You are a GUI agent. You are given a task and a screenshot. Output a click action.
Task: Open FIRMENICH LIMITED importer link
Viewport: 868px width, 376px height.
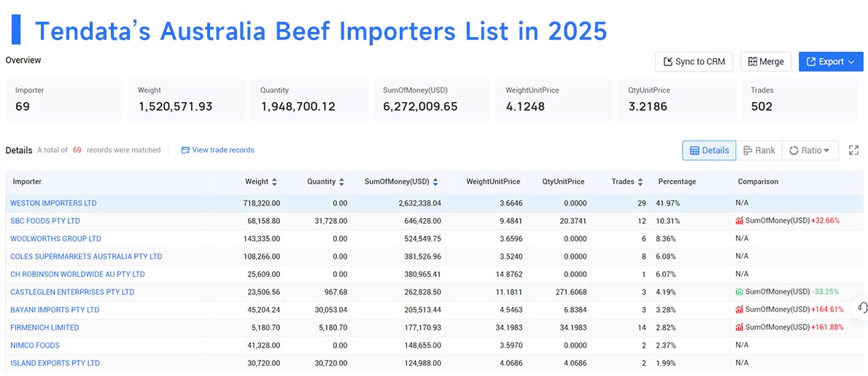point(44,327)
